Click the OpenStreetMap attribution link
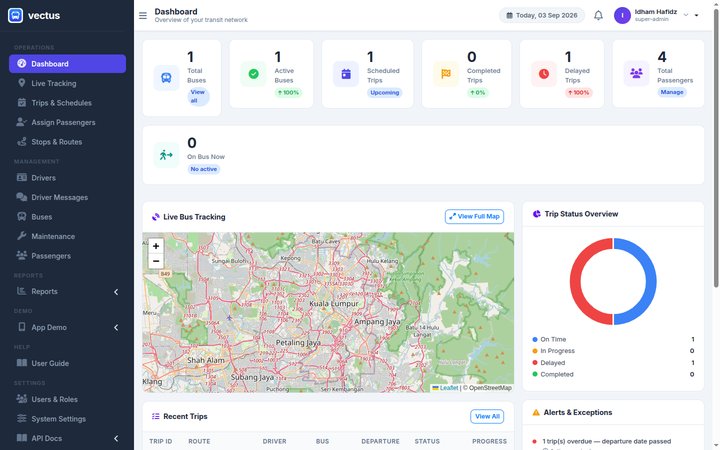The image size is (720, 450). (490, 388)
